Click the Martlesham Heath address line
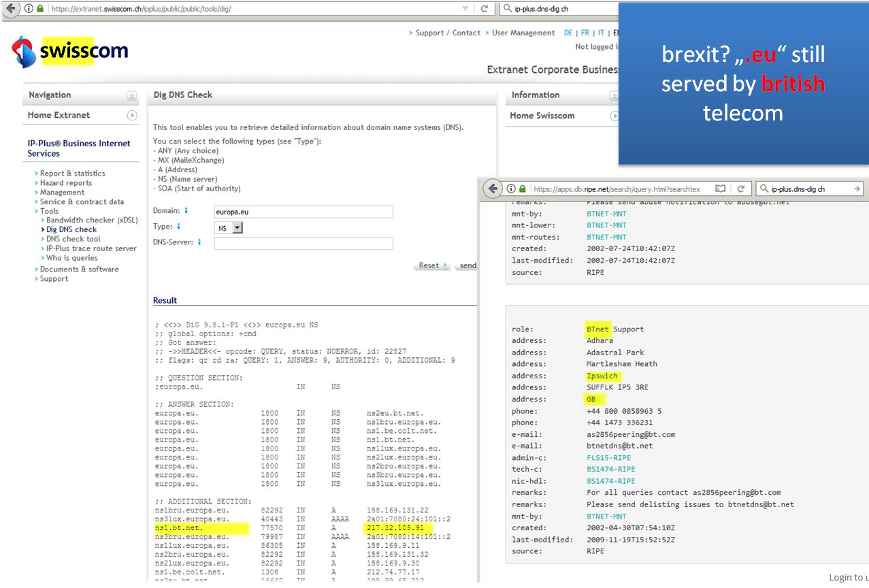Image resolution: width=869 pixels, height=588 pixels. 622,364
